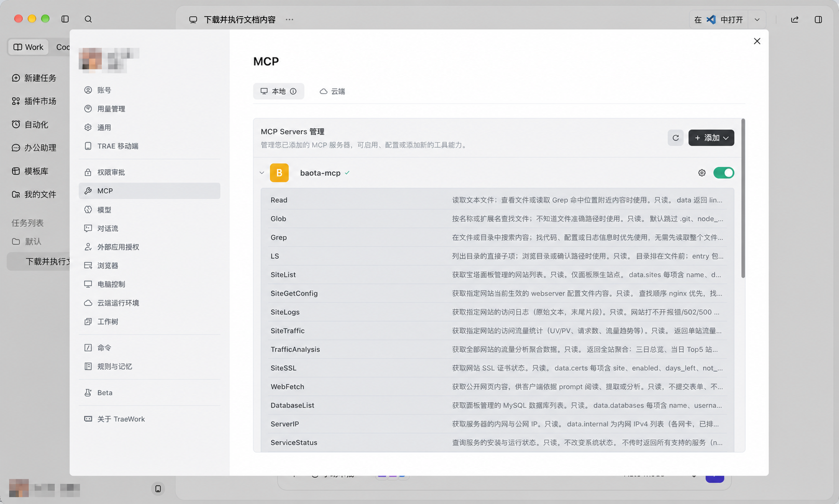
Task: Select the SiteList tool row
Action: click(x=497, y=275)
